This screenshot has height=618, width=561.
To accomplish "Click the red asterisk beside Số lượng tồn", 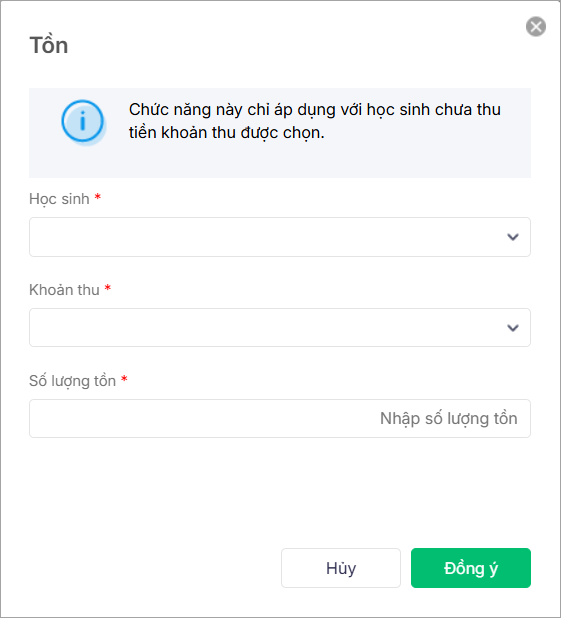I will (124, 379).
